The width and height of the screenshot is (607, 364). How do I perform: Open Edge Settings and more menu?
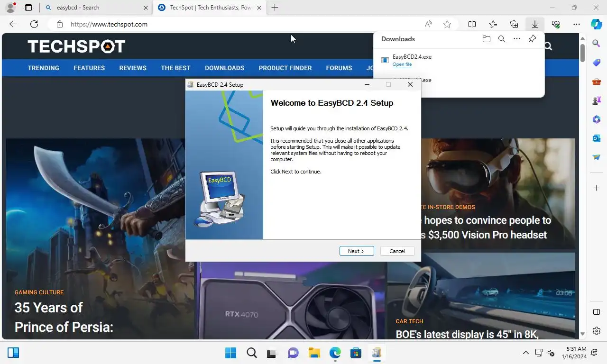pos(577,24)
